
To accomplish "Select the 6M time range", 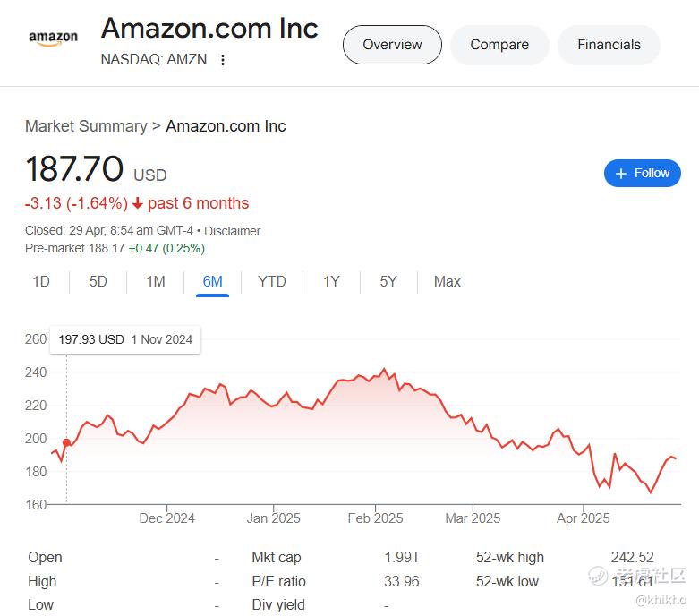I will click(213, 281).
